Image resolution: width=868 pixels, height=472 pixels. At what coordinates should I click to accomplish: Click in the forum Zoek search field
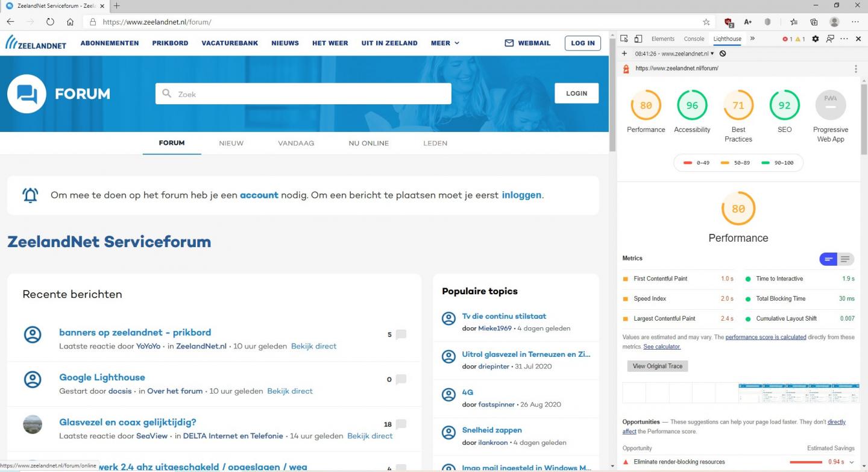[x=303, y=94]
